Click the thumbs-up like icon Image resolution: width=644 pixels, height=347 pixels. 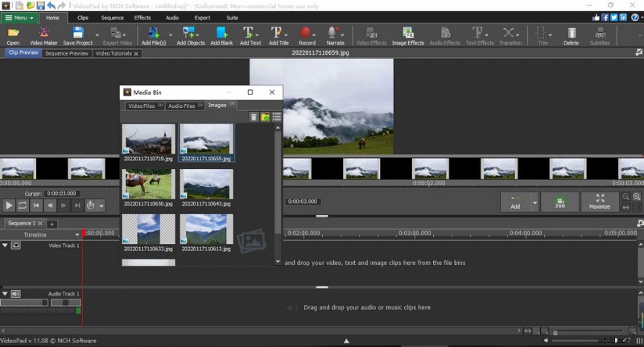tap(596, 17)
